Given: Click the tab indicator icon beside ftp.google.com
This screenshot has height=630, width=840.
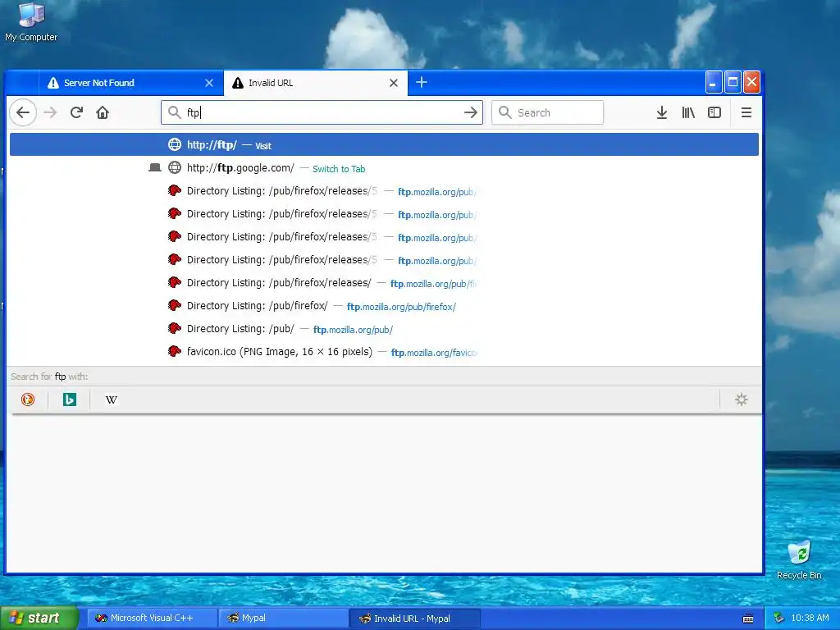Looking at the screenshot, I should (155, 167).
